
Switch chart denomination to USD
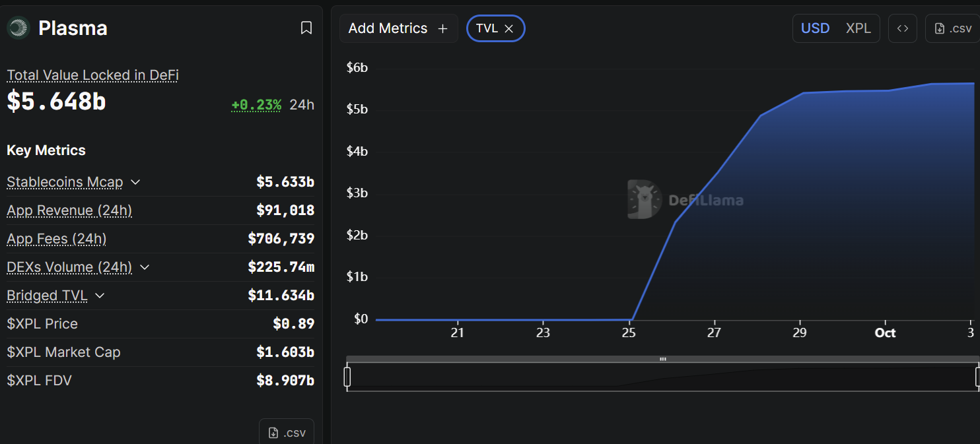815,28
